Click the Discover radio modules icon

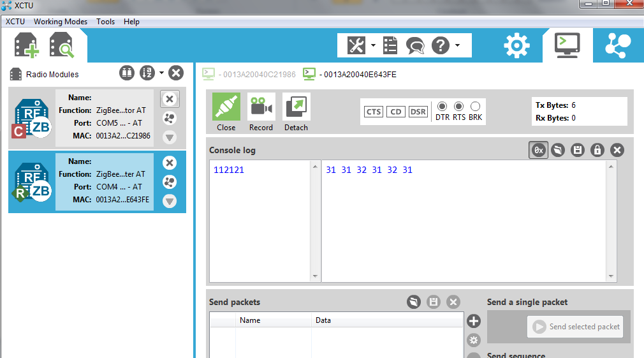tap(62, 45)
